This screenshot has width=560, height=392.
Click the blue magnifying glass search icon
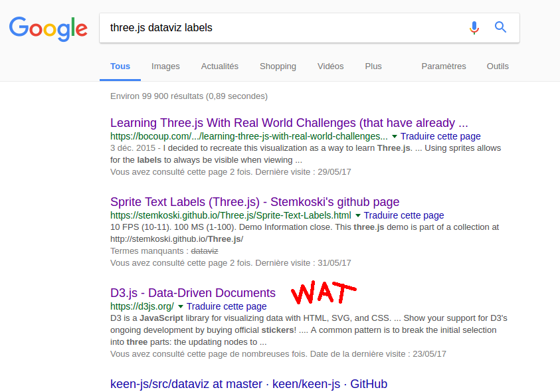point(500,27)
